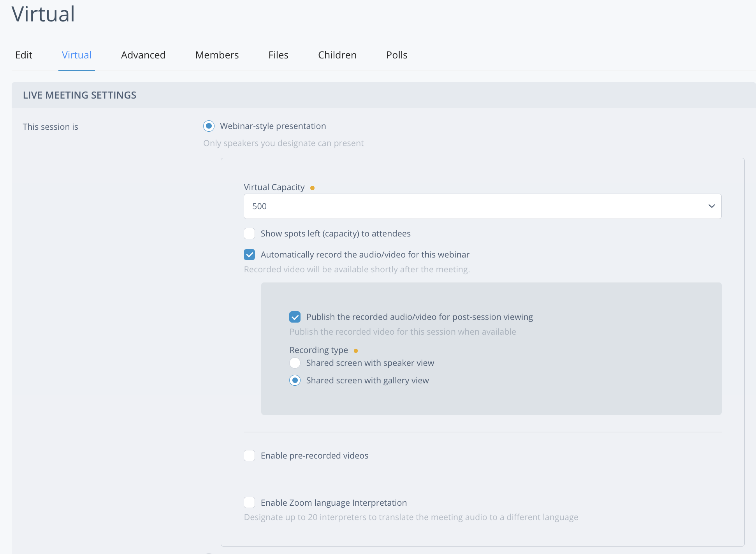
Task: Click the orange dot next to Virtual Capacity
Action: 312,188
